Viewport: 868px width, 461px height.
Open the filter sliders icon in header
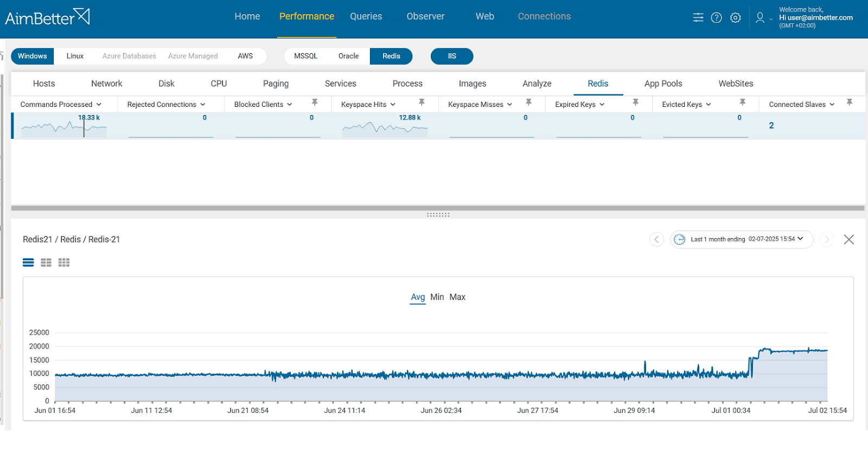click(x=698, y=18)
